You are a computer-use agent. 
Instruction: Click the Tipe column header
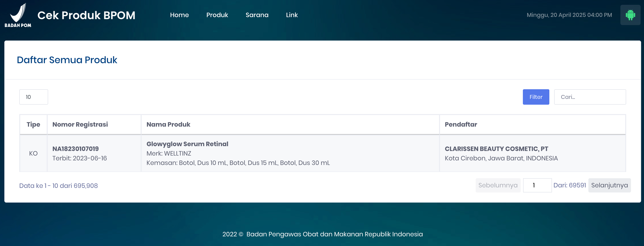point(33,124)
